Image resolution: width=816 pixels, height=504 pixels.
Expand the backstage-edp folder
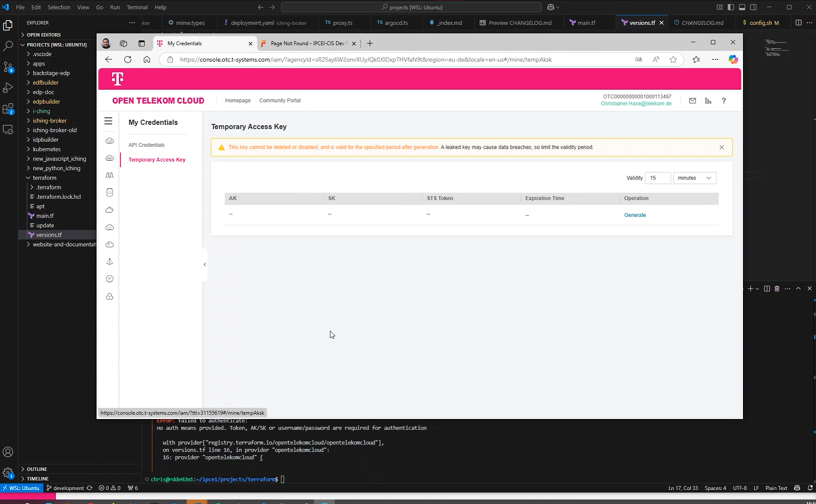(51, 73)
